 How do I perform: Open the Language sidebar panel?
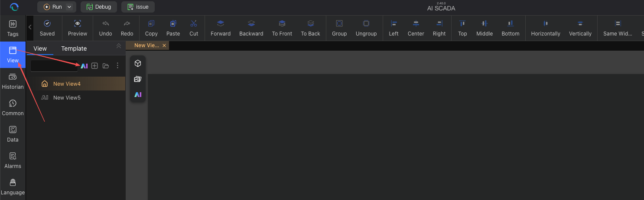pyautogui.click(x=13, y=187)
